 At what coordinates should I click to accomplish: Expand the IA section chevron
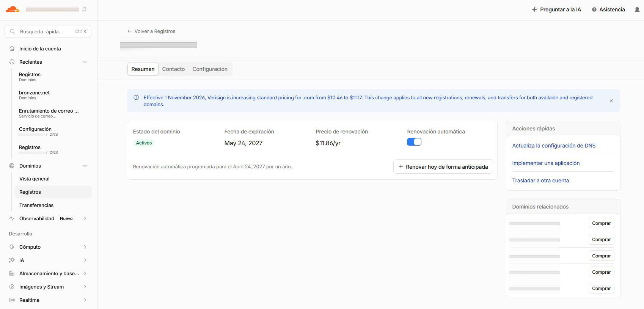(85, 260)
